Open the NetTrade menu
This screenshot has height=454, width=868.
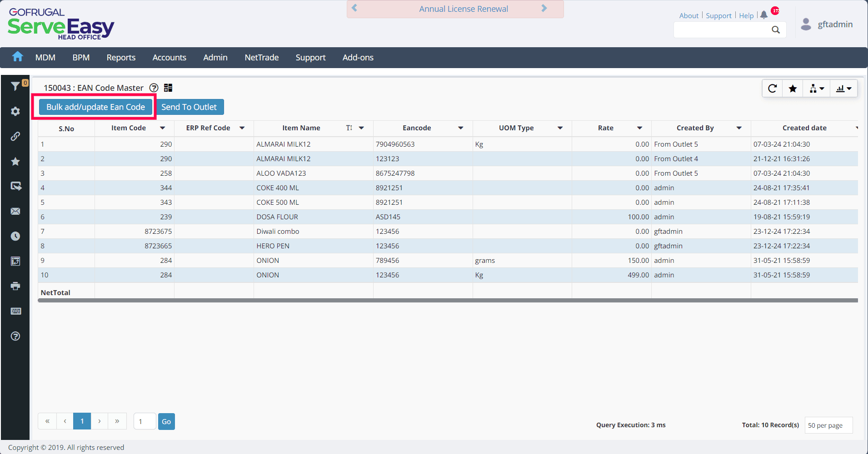[262, 58]
